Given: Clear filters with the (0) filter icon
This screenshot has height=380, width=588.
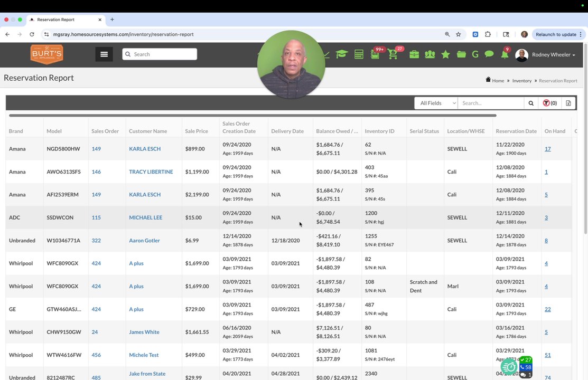Looking at the screenshot, I should pos(550,103).
